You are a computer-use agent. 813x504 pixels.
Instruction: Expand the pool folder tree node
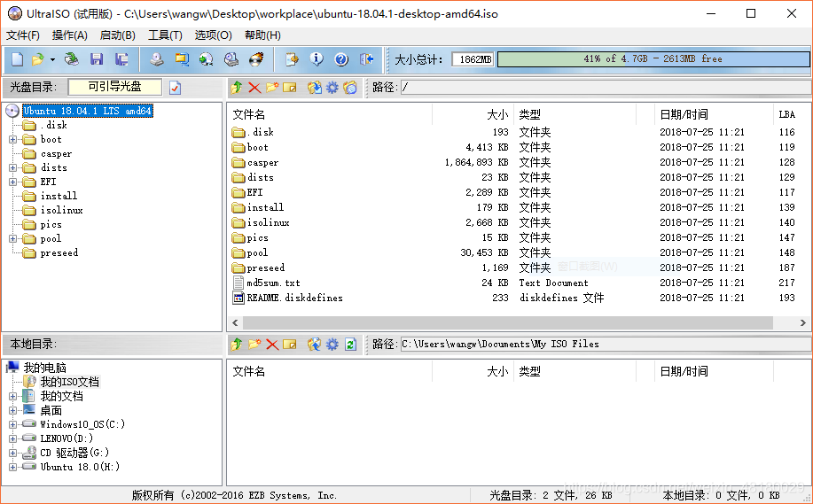pyautogui.click(x=13, y=239)
